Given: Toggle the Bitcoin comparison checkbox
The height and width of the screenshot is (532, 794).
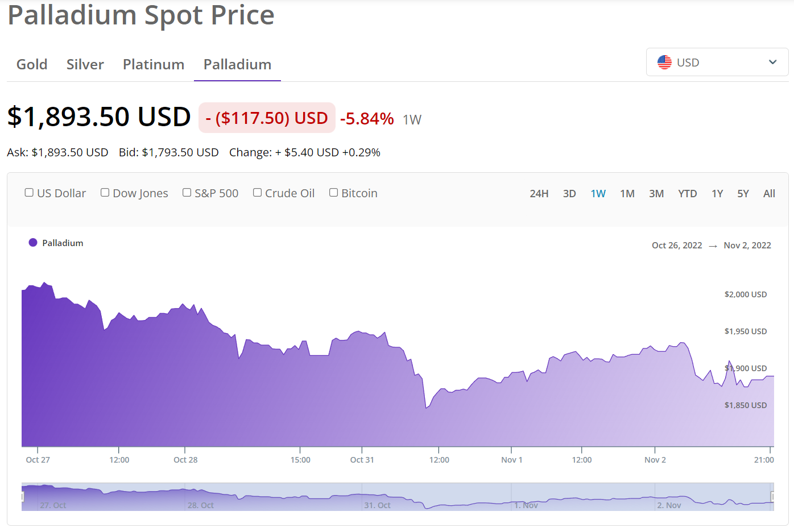Looking at the screenshot, I should 333,193.
